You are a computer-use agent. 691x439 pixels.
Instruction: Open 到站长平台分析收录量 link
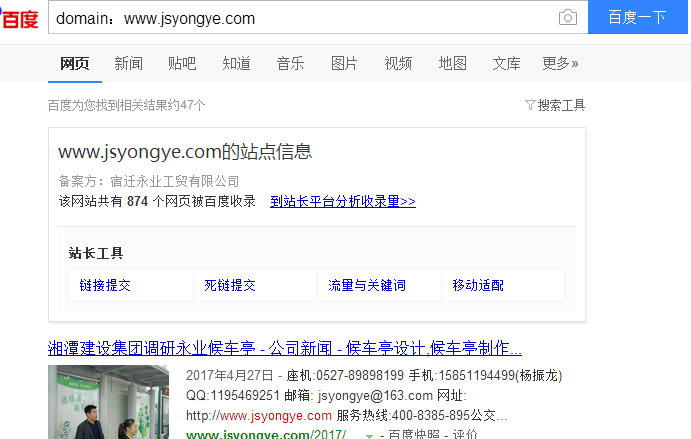click(x=342, y=201)
